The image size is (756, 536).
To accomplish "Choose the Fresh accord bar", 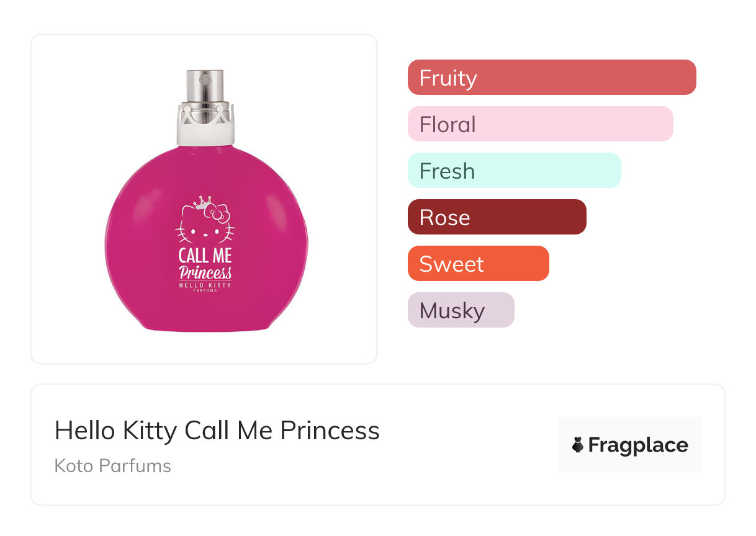I will pos(514,171).
